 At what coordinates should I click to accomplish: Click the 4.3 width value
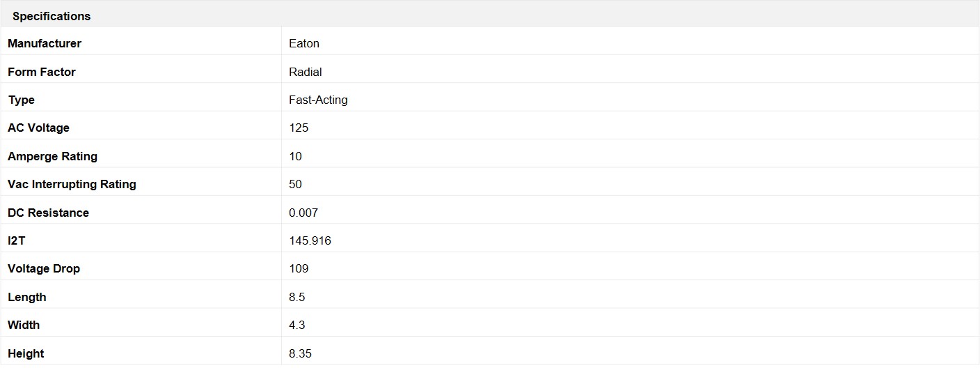coord(297,325)
